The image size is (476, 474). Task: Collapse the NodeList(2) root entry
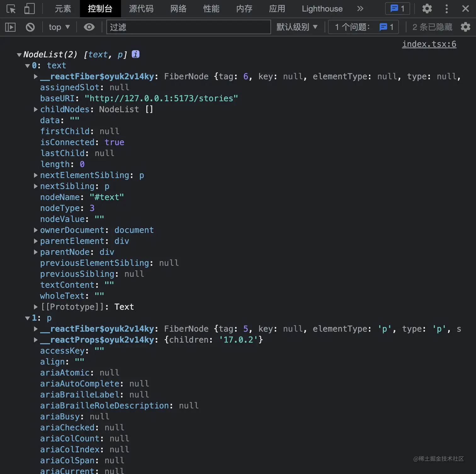(19, 55)
